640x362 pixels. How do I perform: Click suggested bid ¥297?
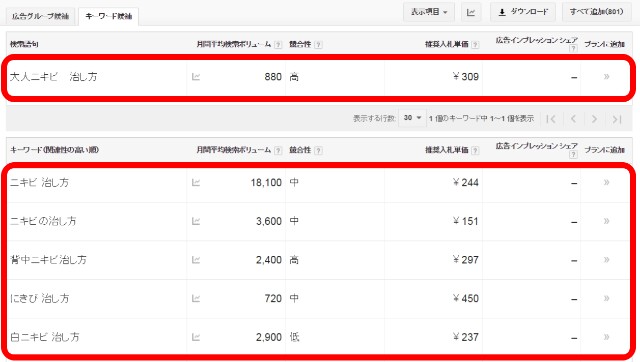click(466, 260)
